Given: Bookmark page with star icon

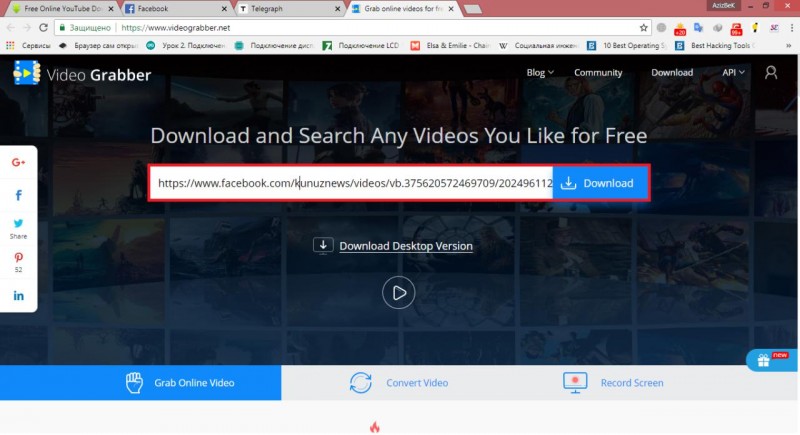Looking at the screenshot, I should pos(644,28).
